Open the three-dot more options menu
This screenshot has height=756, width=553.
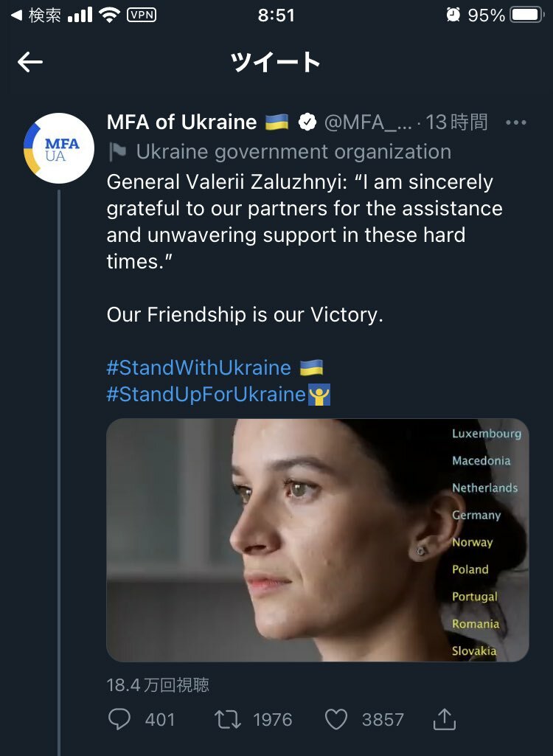click(x=516, y=122)
